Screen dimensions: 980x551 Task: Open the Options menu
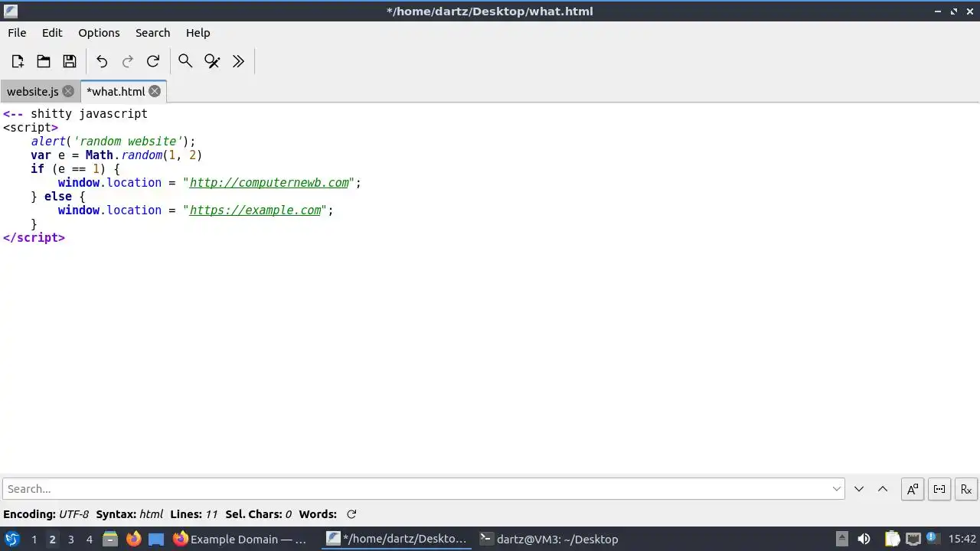point(99,33)
